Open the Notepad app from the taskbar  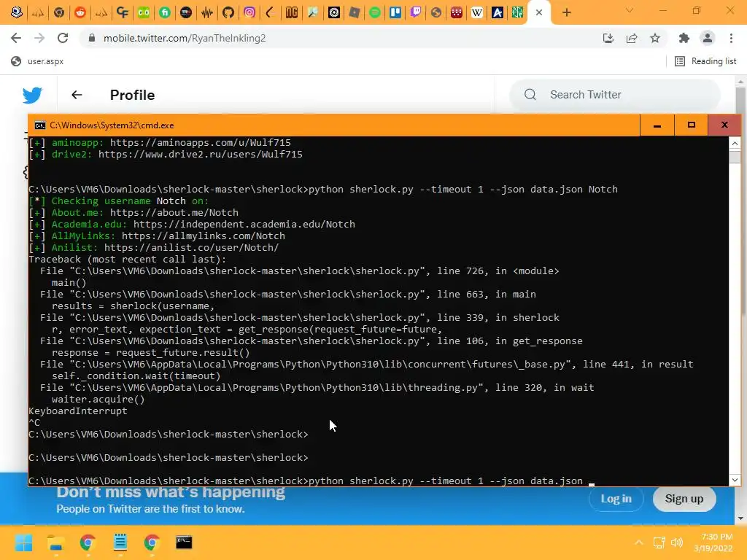coord(120,542)
